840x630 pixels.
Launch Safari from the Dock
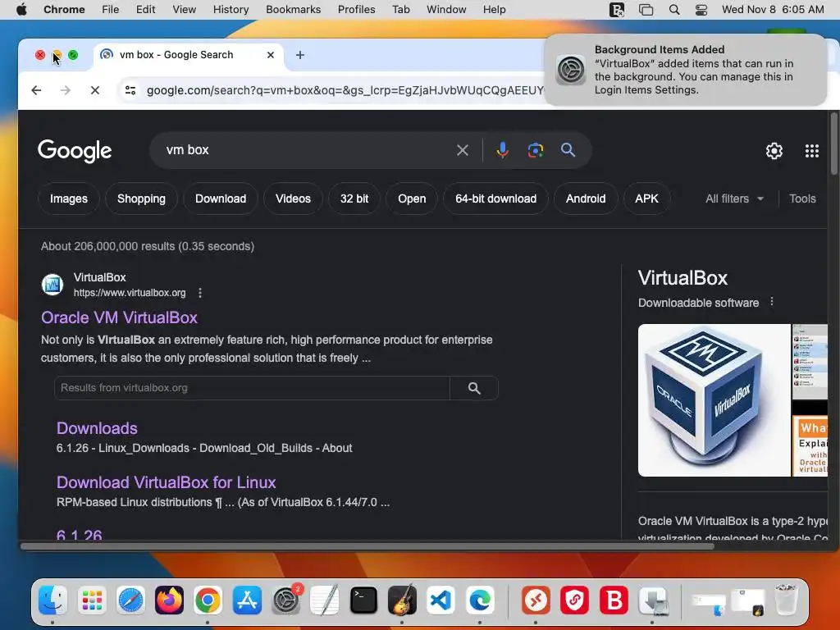tap(130, 600)
